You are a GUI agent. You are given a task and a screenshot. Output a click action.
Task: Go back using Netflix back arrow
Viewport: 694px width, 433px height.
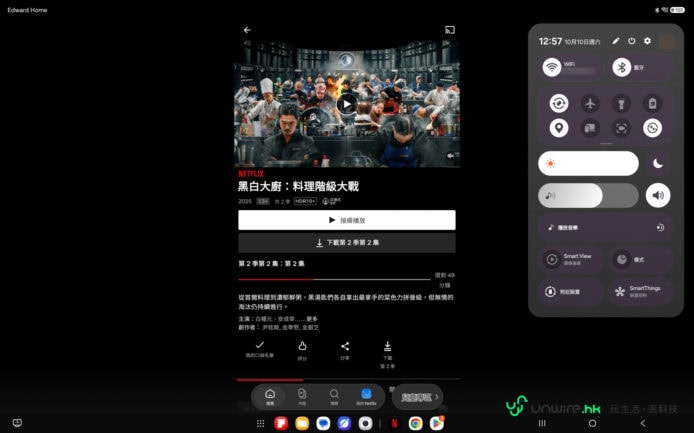tap(247, 30)
